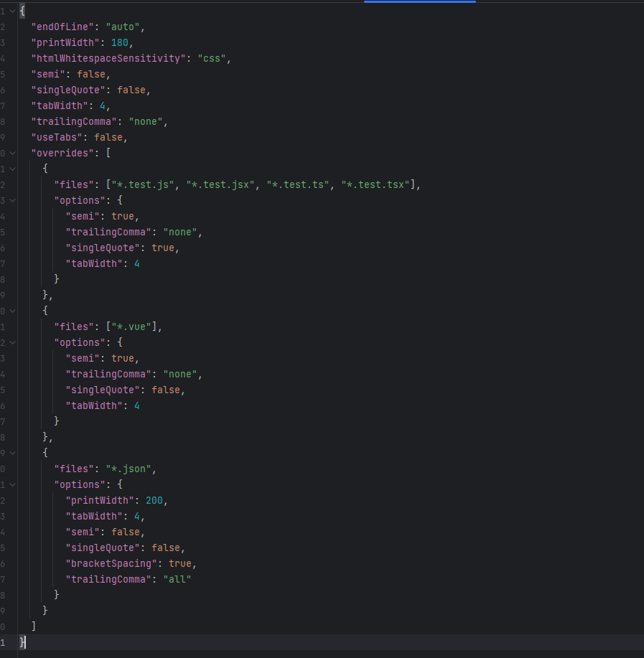Image resolution: width=644 pixels, height=658 pixels.
Task: Click the "*.test.js" glob string
Action: (143, 184)
